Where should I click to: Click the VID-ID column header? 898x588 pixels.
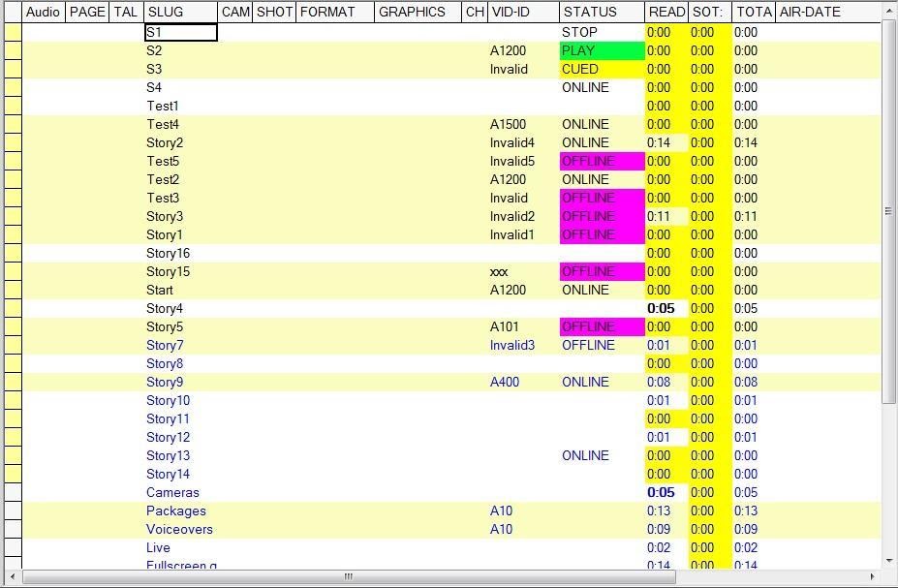pos(523,12)
